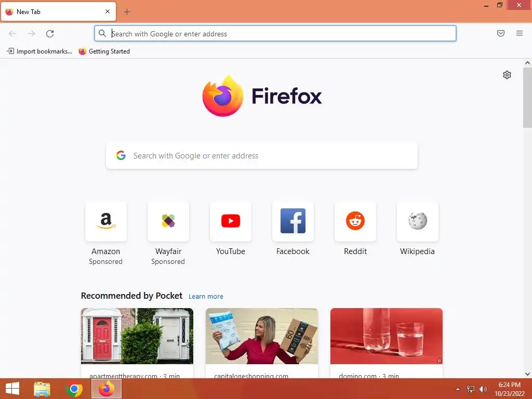This screenshot has width=532, height=399.
Task: Click the scrollbar down arrow
Action: (x=527, y=374)
